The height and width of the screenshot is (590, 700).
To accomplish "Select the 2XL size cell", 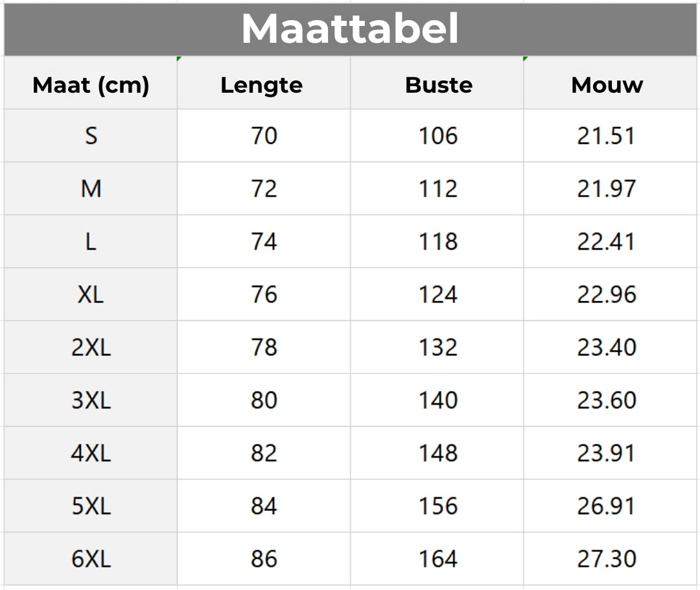I will pos(91,347).
